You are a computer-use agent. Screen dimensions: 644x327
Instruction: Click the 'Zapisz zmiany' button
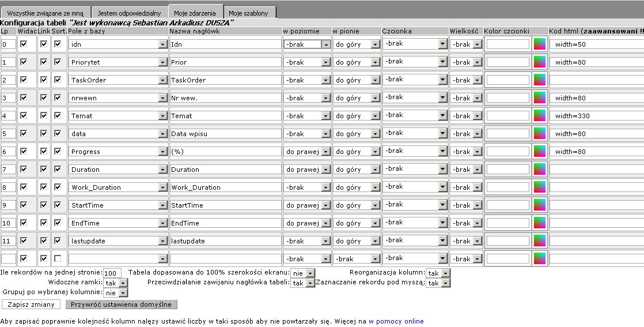tap(31, 305)
